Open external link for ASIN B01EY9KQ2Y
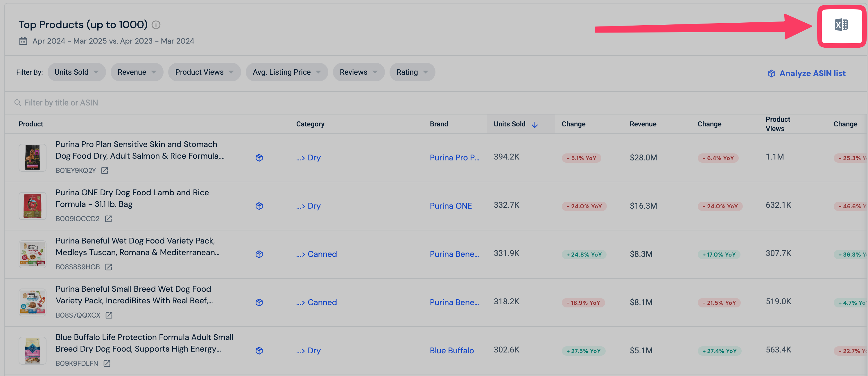The width and height of the screenshot is (868, 376). pos(105,171)
